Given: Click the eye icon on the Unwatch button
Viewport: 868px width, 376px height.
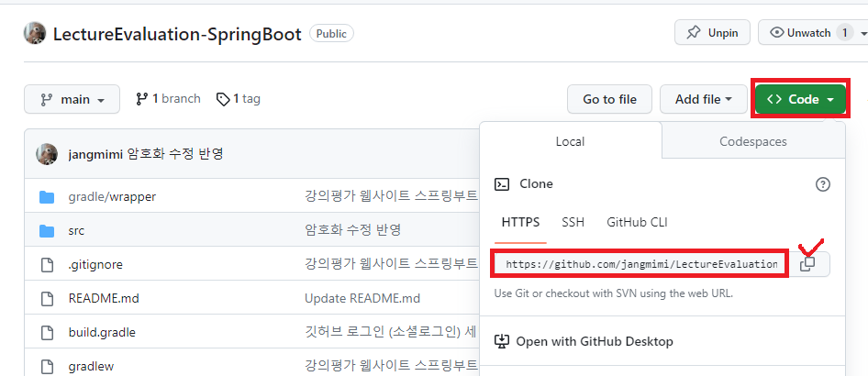Looking at the screenshot, I should (x=776, y=33).
